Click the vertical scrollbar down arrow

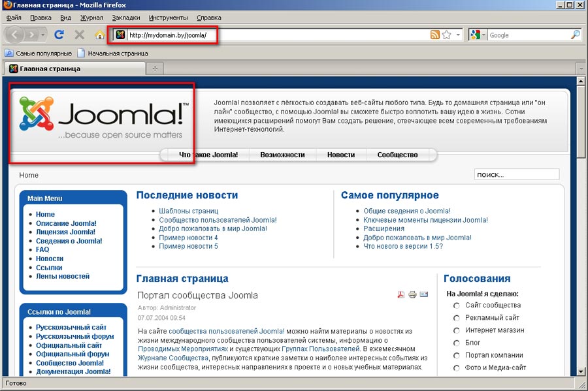pyautogui.click(x=581, y=371)
